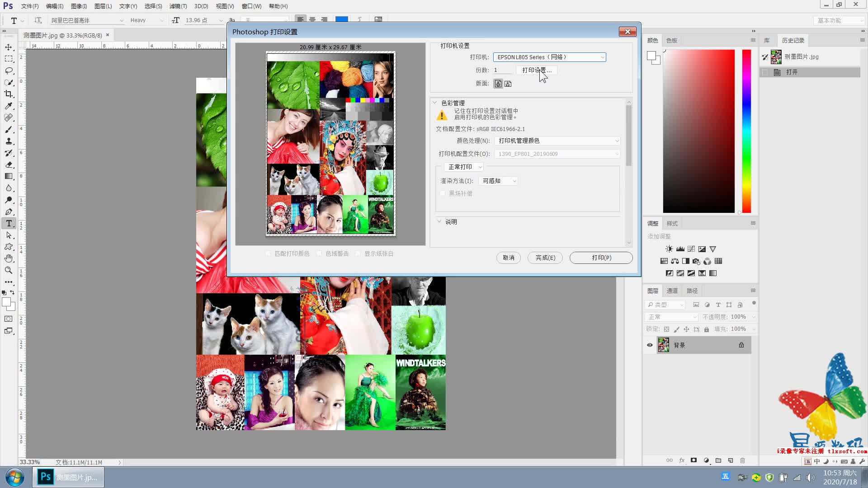Click the 打印设置... button

click(x=537, y=70)
